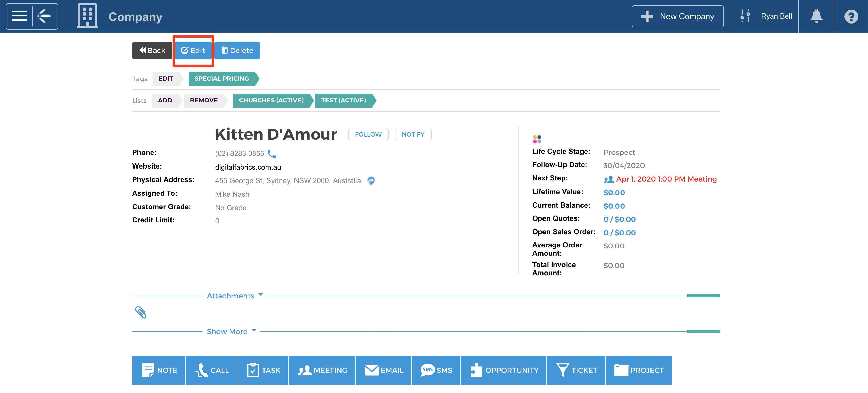Click REMOVE in Lists row

coord(206,101)
